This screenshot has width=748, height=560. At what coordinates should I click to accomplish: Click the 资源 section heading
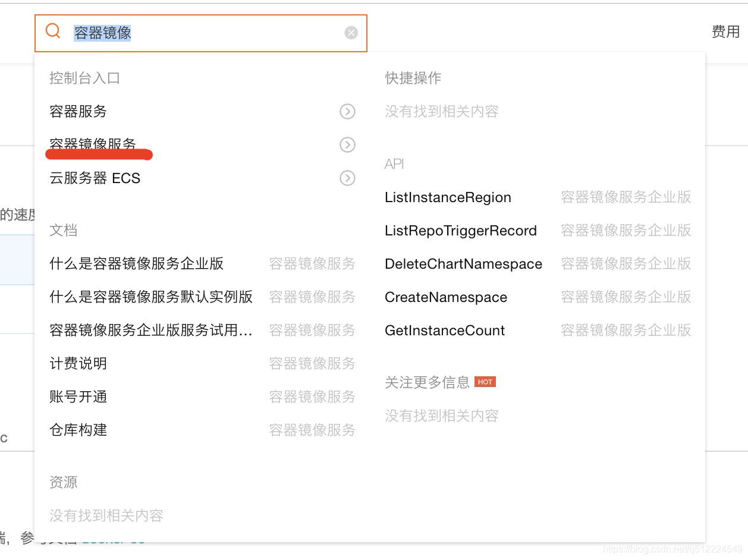(64, 482)
